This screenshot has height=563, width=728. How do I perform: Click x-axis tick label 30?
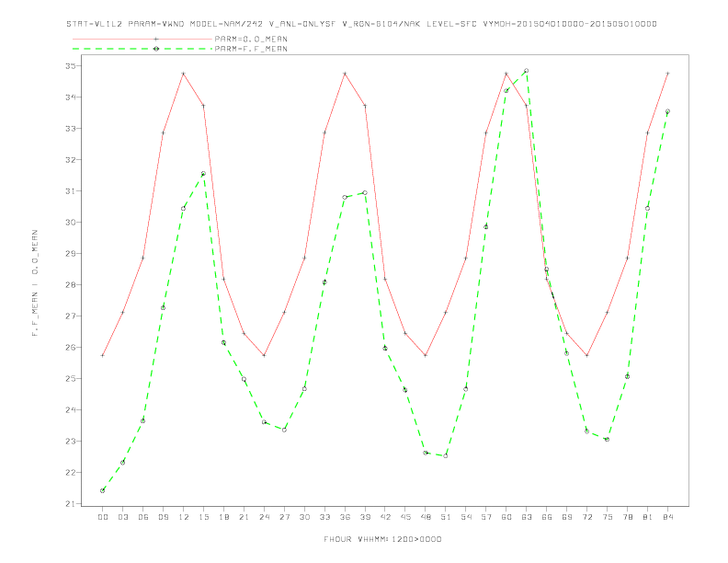point(304,517)
